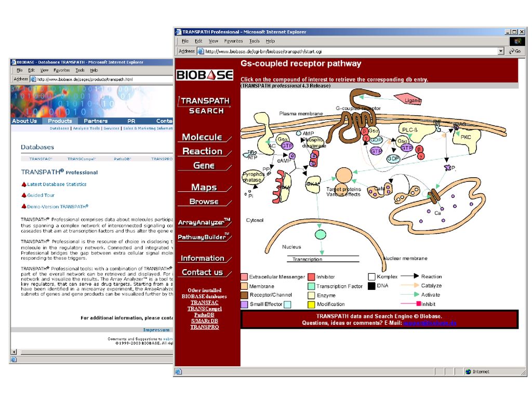
Task: Expand the address bar dropdown arrow
Action: click(501, 51)
